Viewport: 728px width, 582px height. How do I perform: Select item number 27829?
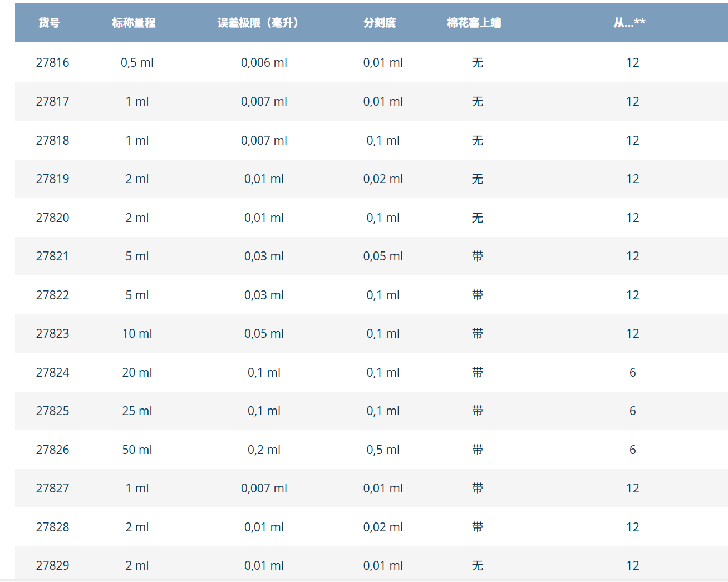(53, 565)
